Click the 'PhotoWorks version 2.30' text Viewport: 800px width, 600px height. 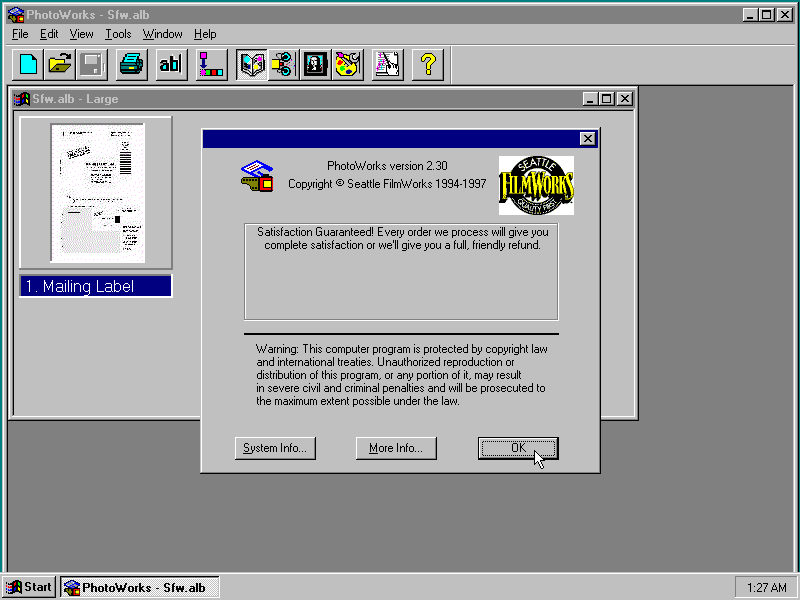(387, 166)
